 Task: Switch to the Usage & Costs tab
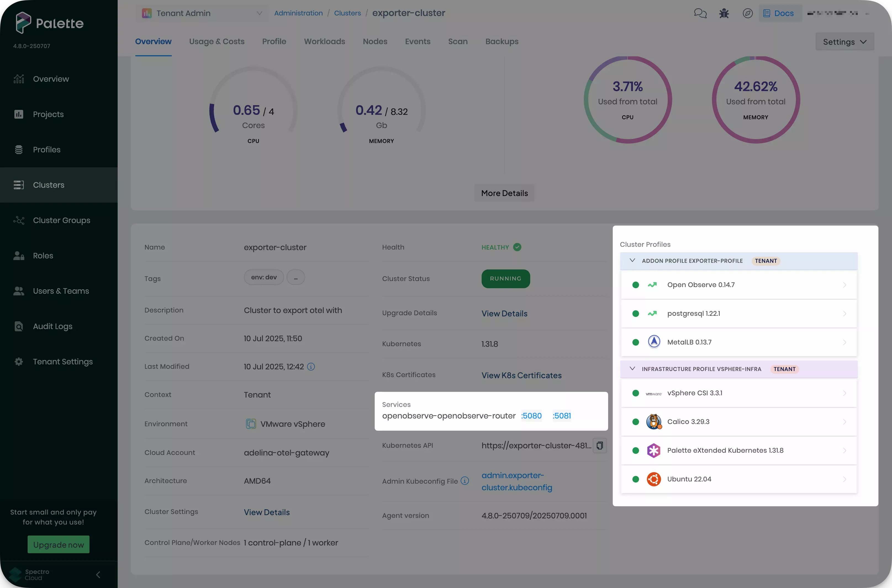pyautogui.click(x=217, y=42)
